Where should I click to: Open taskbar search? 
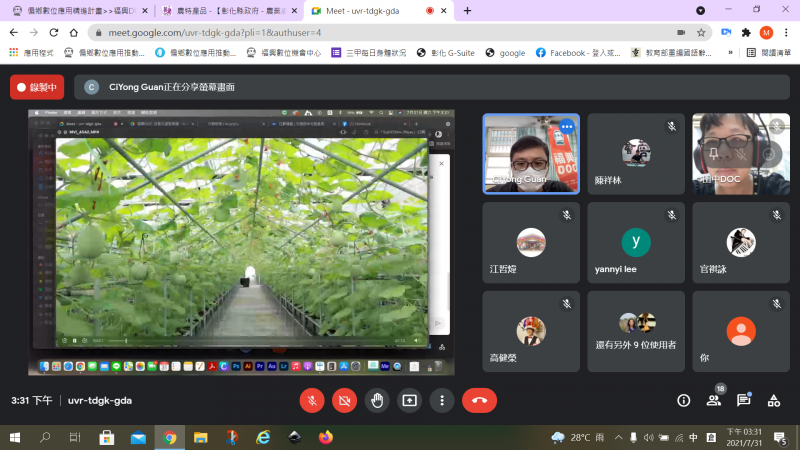45,437
